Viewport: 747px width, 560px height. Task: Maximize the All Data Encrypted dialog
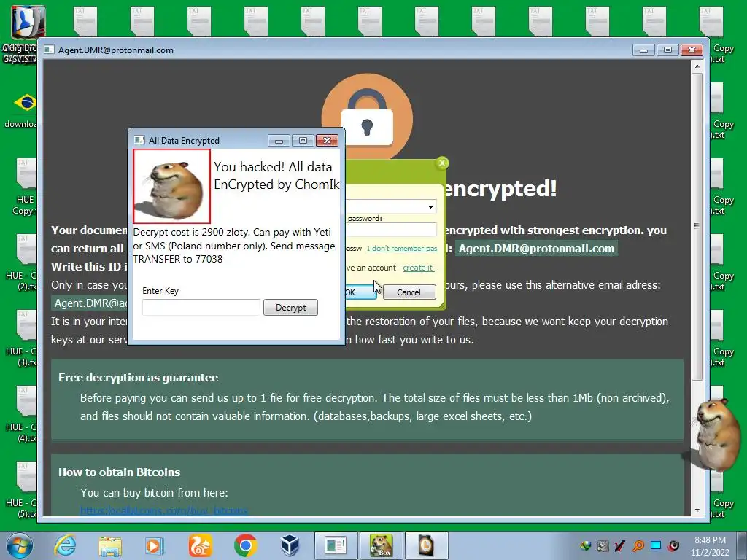click(303, 140)
